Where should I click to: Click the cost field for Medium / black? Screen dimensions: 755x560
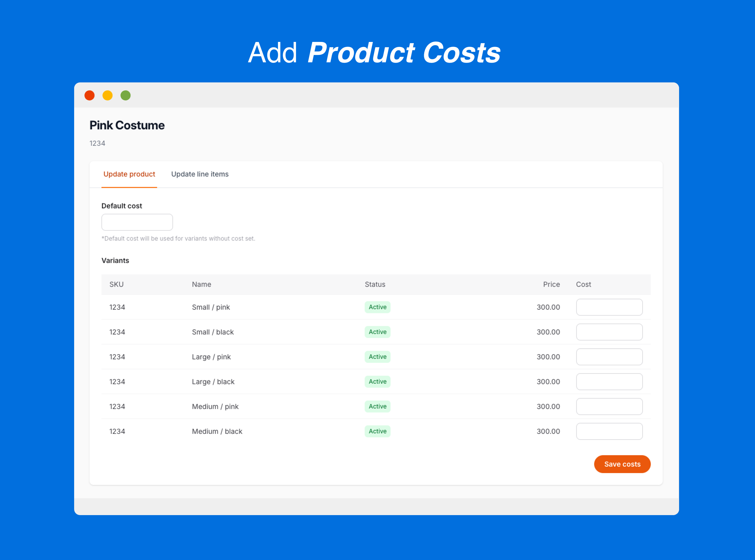tap(609, 431)
